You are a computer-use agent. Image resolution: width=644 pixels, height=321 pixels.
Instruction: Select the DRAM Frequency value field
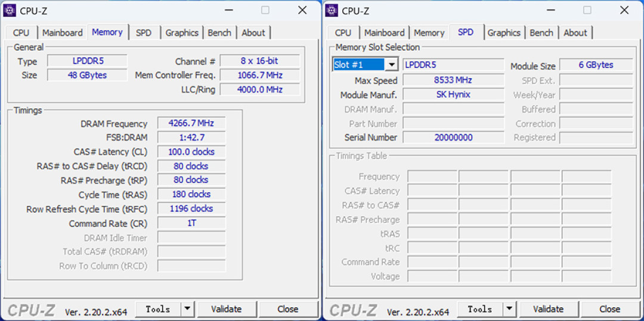click(191, 123)
